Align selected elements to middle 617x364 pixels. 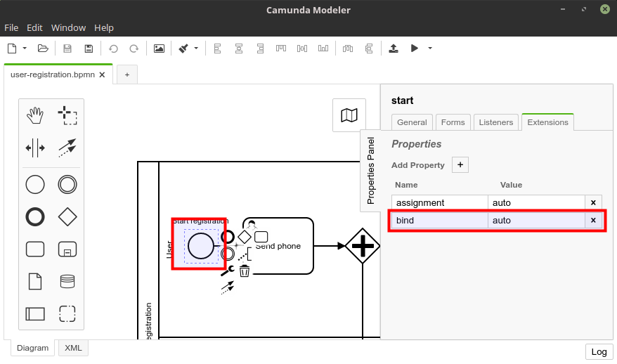[302, 48]
